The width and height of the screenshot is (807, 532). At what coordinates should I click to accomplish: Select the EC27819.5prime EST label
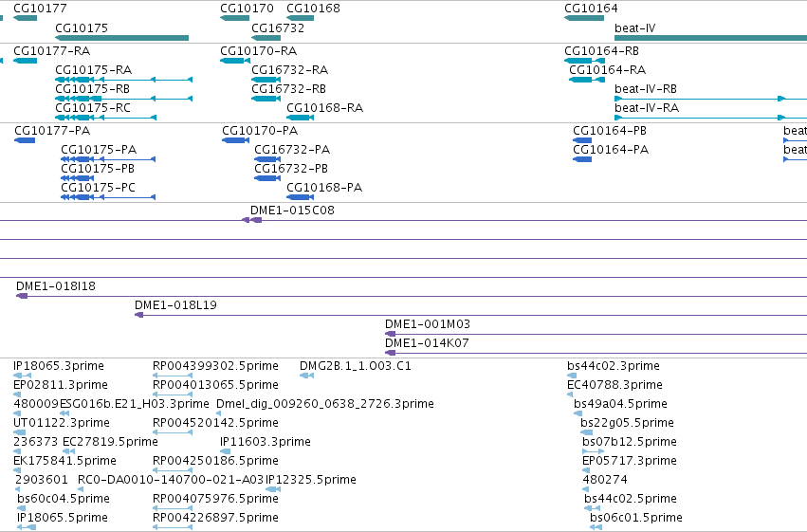tap(110, 443)
